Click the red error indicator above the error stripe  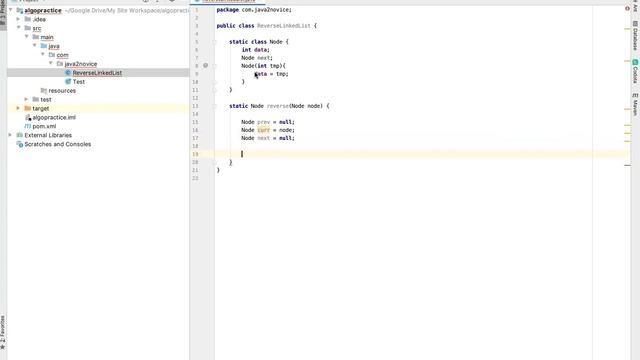627,9
